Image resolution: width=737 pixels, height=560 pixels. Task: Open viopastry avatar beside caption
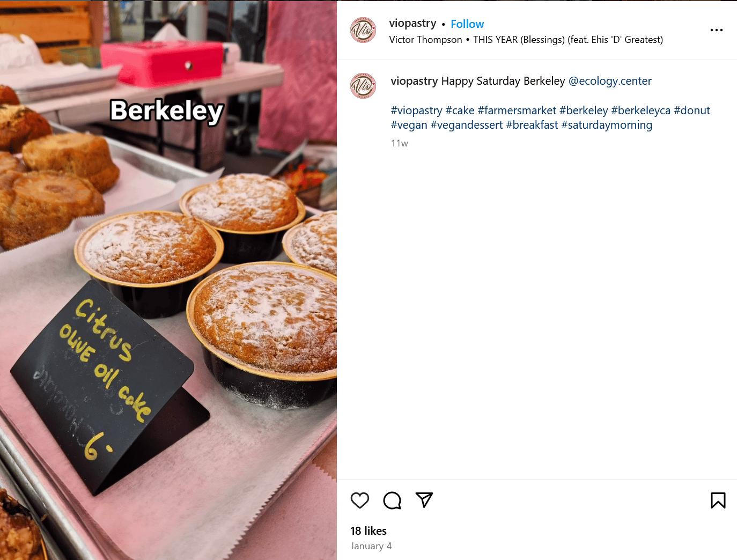[x=363, y=86]
